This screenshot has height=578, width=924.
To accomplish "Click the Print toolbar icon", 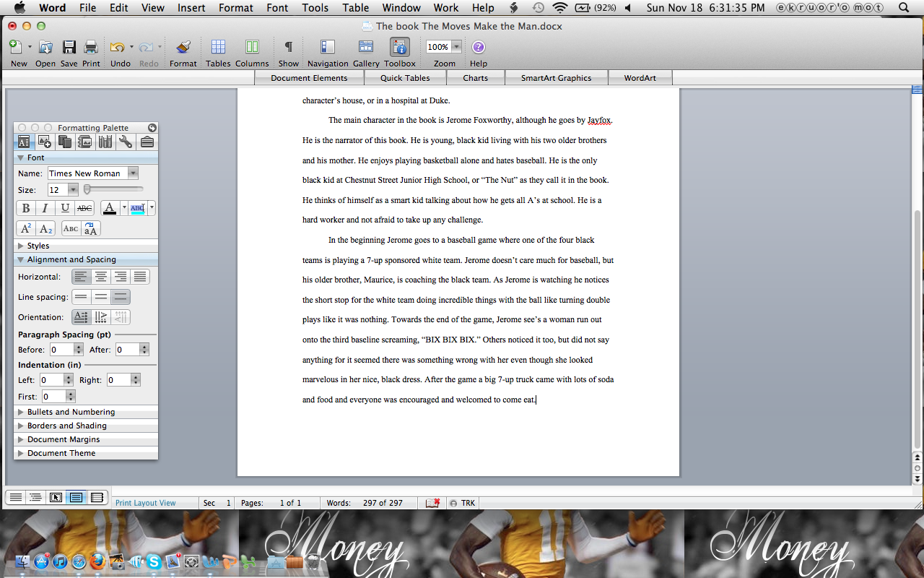I will (91, 47).
